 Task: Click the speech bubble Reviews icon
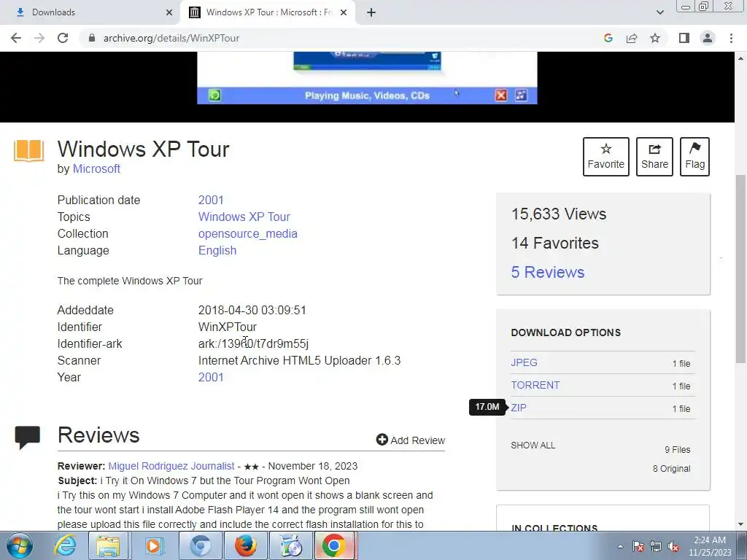click(x=28, y=438)
